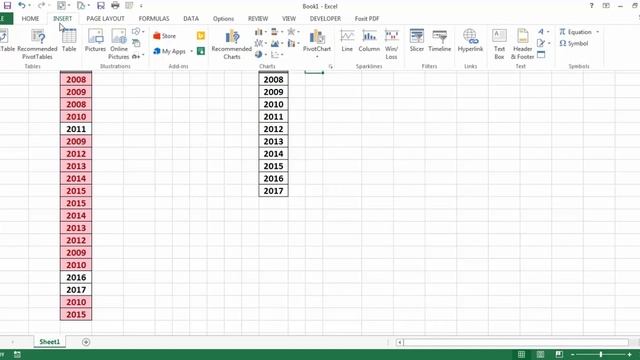Click Recommended PivotTables
Screen dimensions: 640x360
(x=37, y=44)
